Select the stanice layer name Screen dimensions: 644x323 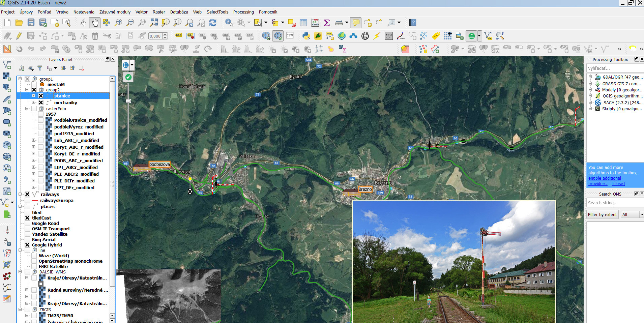[62, 96]
